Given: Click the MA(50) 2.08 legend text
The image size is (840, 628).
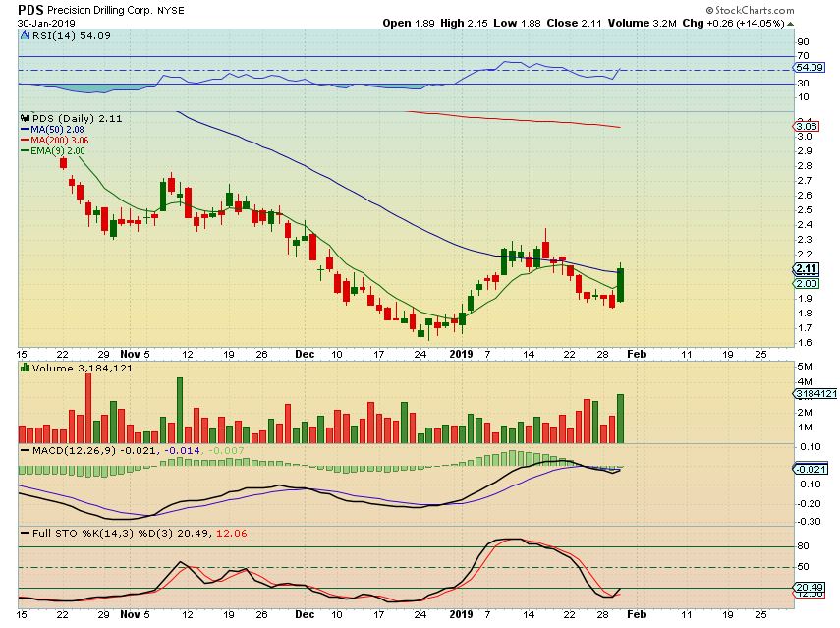Looking at the screenshot, I should click(57, 130).
